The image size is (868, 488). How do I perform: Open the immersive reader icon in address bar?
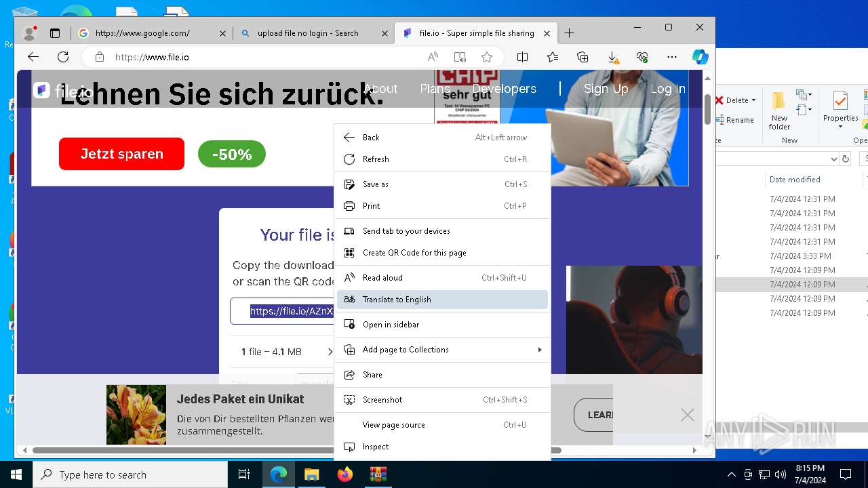(x=460, y=57)
